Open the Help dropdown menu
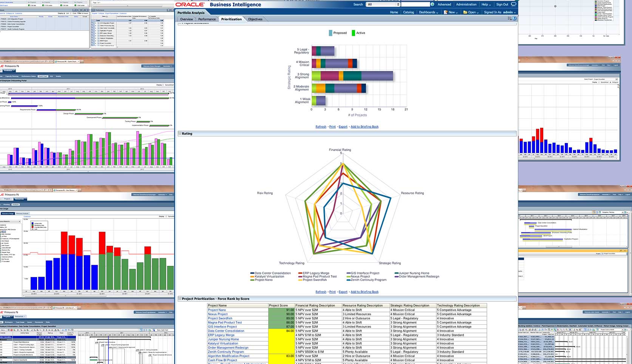Screen dimensions: 632x364 coord(486,5)
